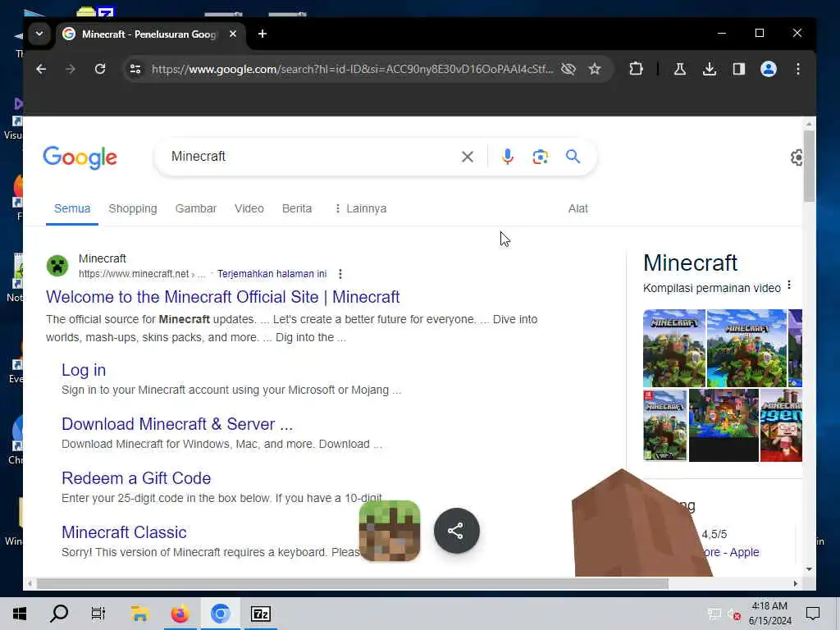The width and height of the screenshot is (840, 630).
Task: Open the Minecraft Classic link
Action: click(124, 532)
